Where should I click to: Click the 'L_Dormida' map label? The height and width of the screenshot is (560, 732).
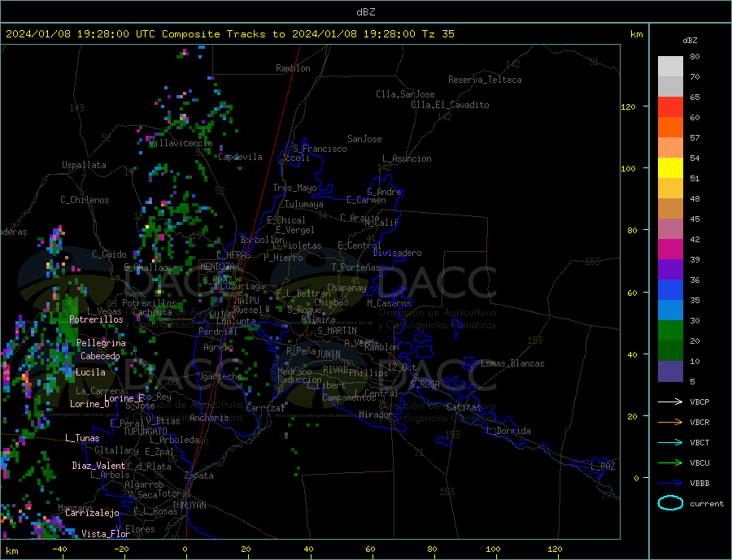[509, 431]
